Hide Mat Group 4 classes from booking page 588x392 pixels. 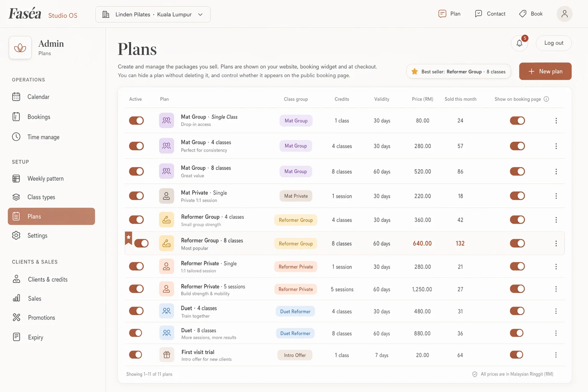coord(517,146)
